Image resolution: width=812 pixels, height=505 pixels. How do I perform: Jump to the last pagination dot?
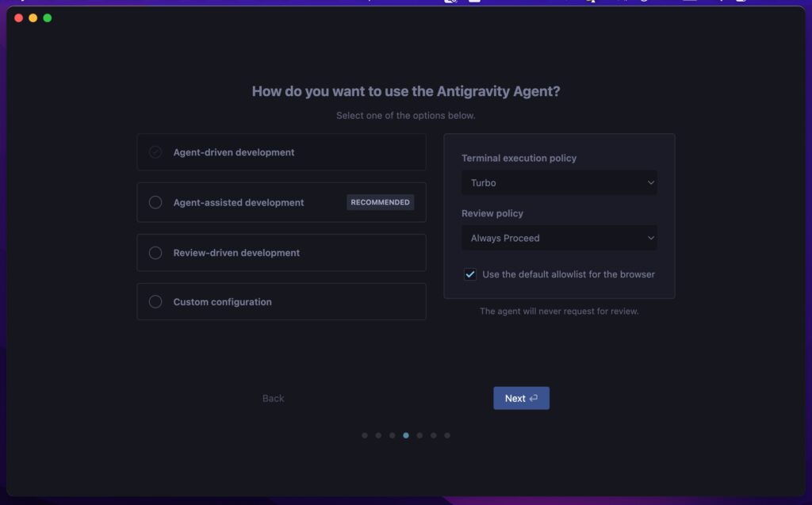click(447, 435)
